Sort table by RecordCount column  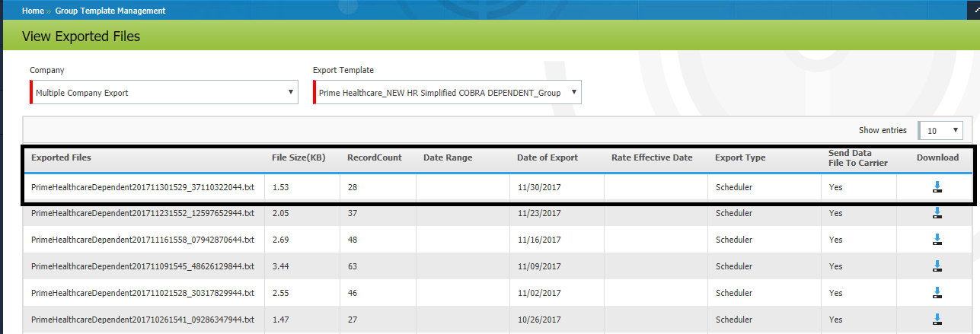pos(374,157)
